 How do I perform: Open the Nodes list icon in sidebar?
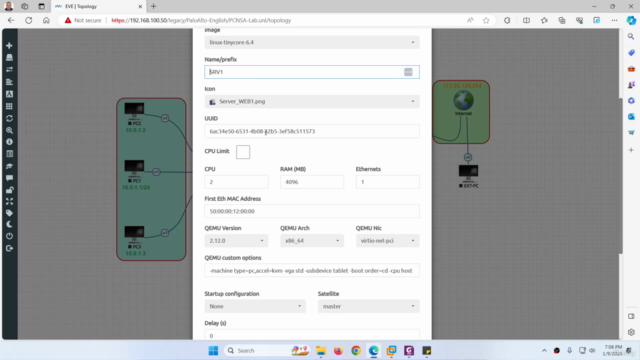pos(9,58)
